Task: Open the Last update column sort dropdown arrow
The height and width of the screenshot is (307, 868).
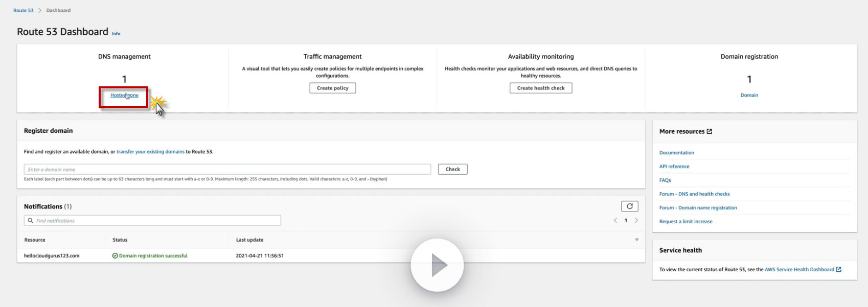Action: pos(637,240)
